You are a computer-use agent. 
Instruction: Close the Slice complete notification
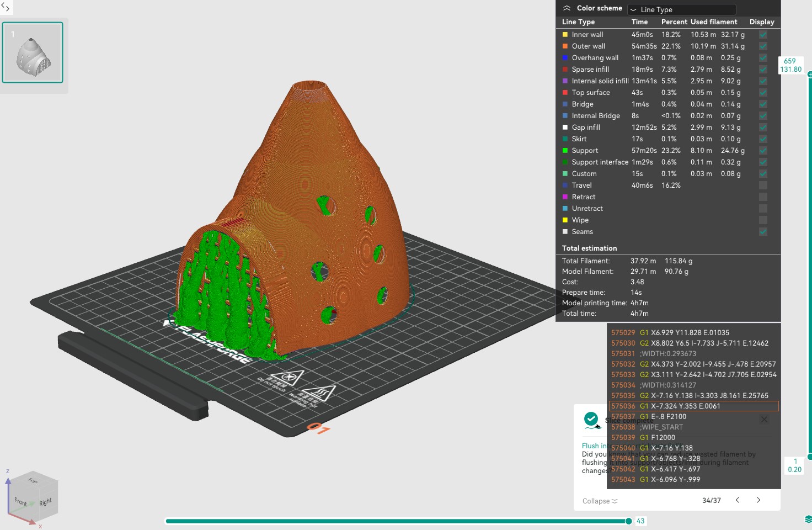coord(764,420)
